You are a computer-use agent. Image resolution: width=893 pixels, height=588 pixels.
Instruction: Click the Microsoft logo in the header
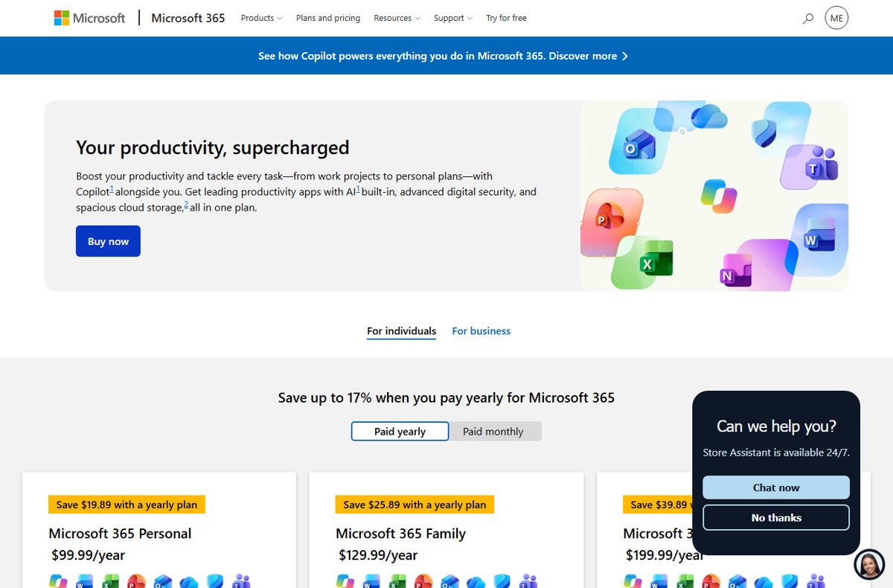(89, 18)
